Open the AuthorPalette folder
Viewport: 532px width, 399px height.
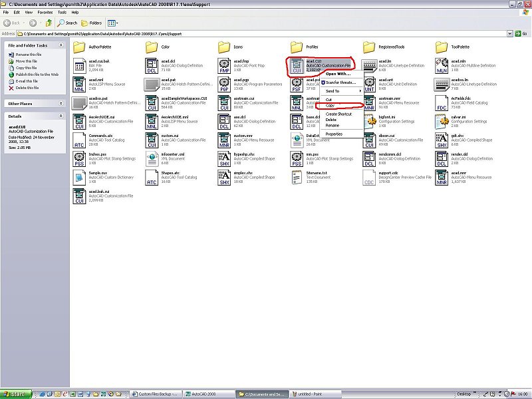click(92, 47)
